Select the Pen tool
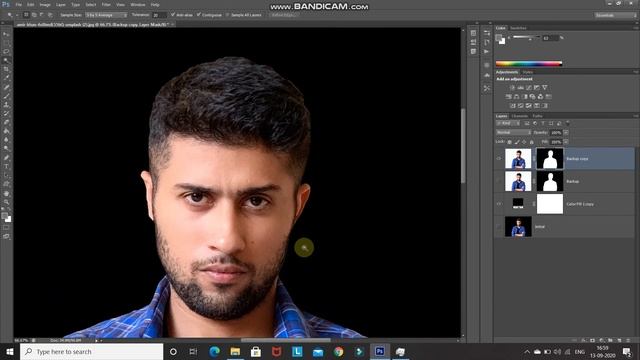This screenshot has height=360, width=640. click(6, 158)
